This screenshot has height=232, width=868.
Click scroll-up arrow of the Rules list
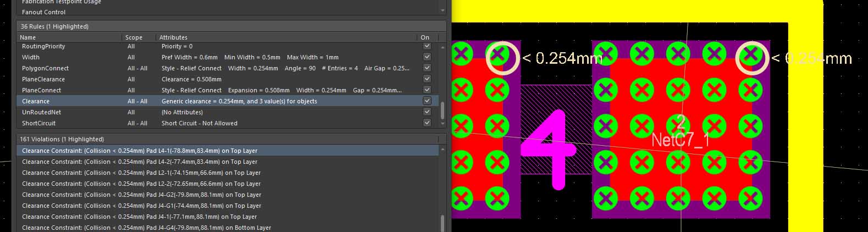pos(443,47)
